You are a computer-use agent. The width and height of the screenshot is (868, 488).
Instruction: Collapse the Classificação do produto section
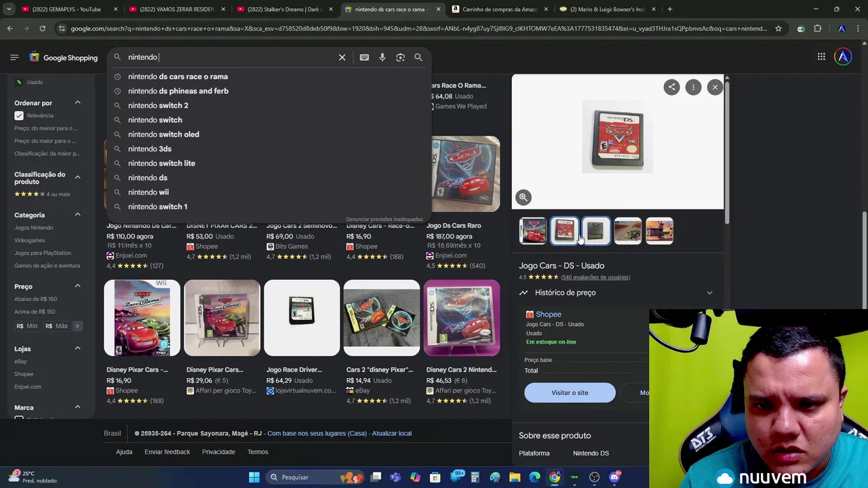click(x=77, y=177)
